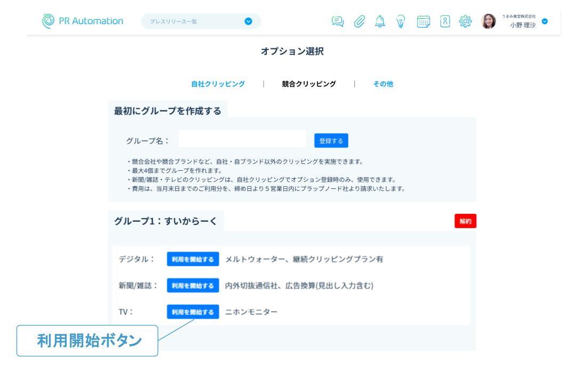Open the chat messages icon

pyautogui.click(x=337, y=21)
